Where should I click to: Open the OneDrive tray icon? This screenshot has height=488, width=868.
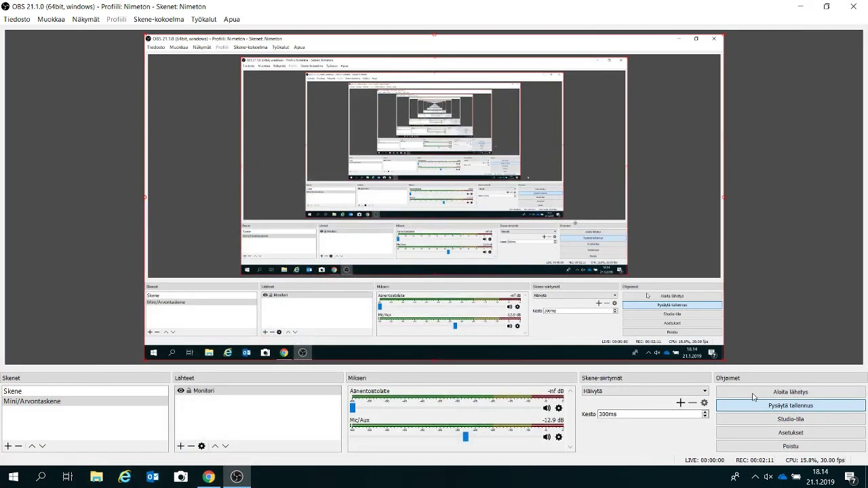point(783,476)
